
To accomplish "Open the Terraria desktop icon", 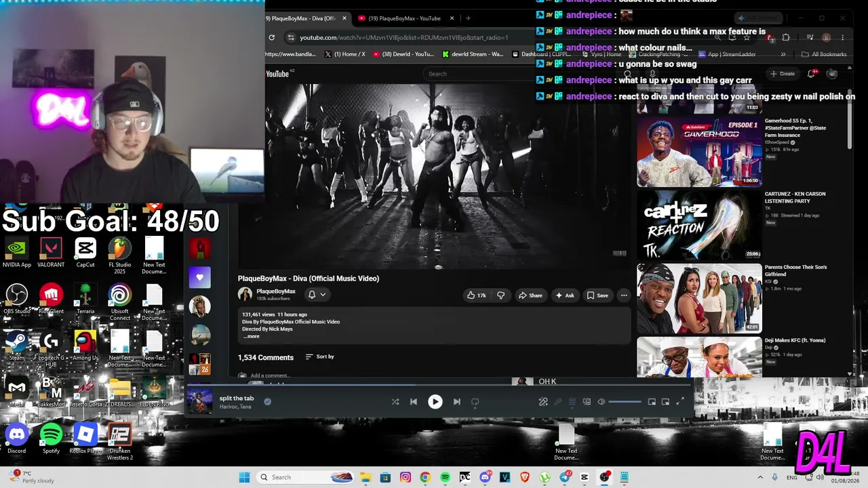I will 85,299.
